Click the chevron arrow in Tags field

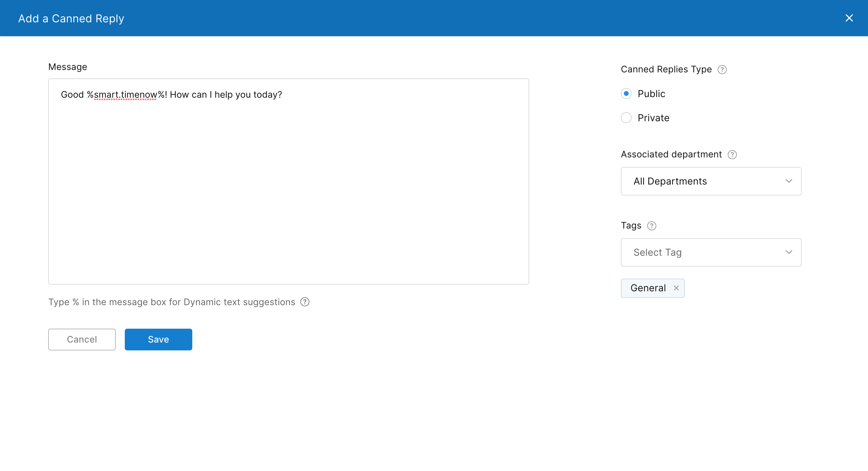click(788, 252)
